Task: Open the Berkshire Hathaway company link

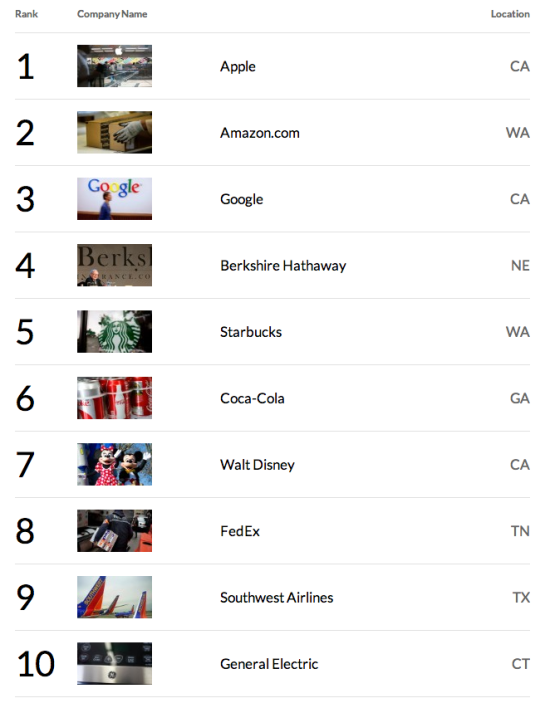Action: tap(283, 265)
